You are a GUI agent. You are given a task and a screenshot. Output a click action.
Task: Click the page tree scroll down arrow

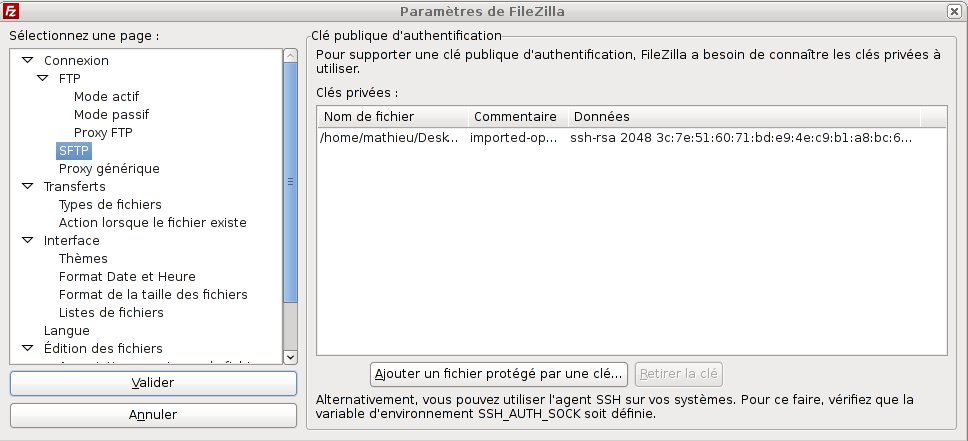(290, 356)
